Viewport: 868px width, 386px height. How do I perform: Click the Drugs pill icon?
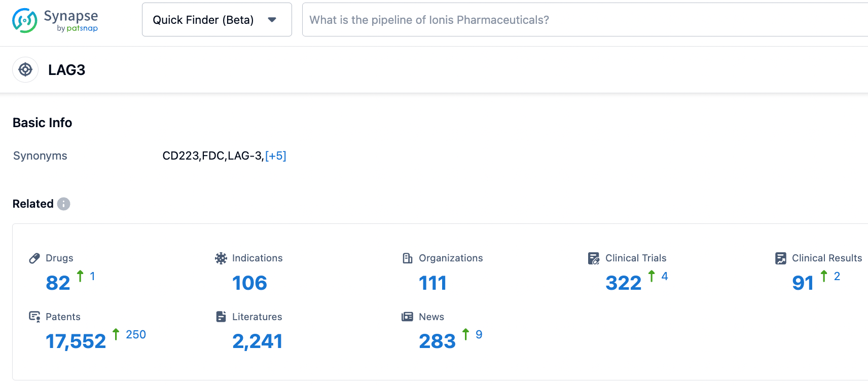(x=34, y=258)
